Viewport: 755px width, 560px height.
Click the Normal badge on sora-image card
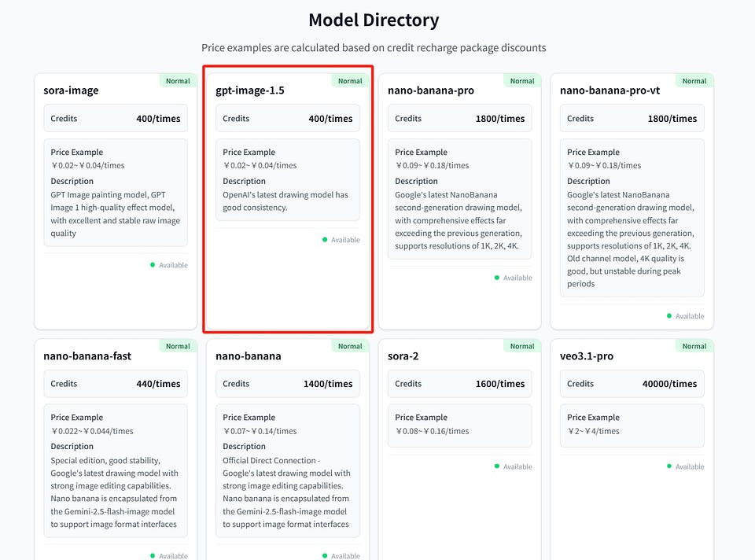pos(178,81)
